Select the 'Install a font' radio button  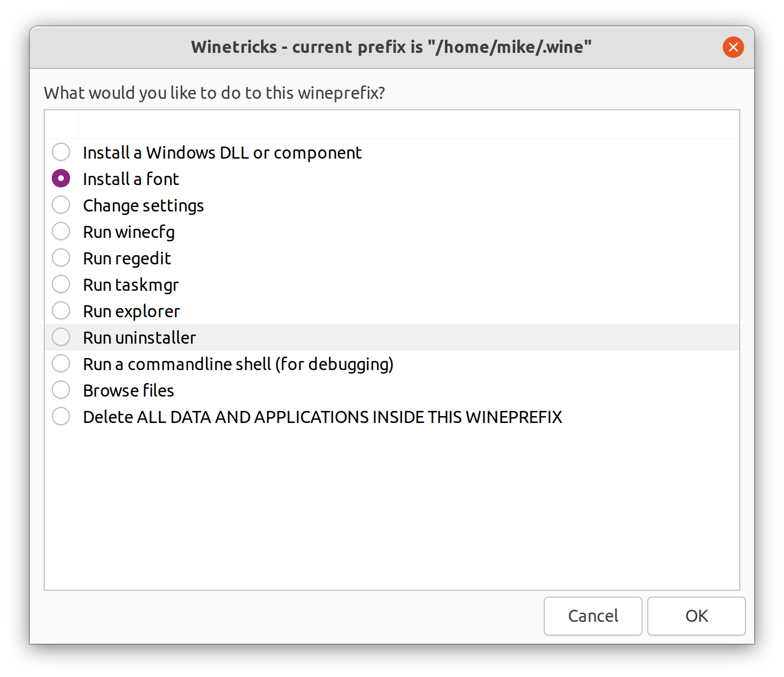[x=61, y=179]
